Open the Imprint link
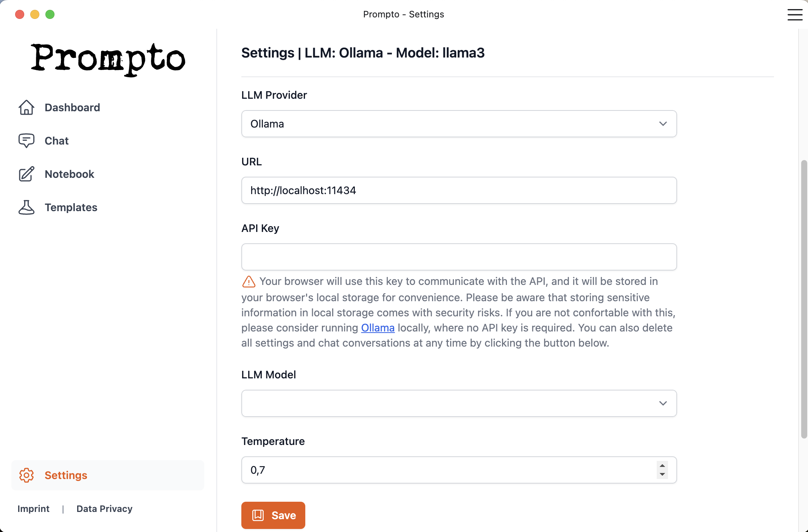This screenshot has height=532, width=808. click(33, 509)
